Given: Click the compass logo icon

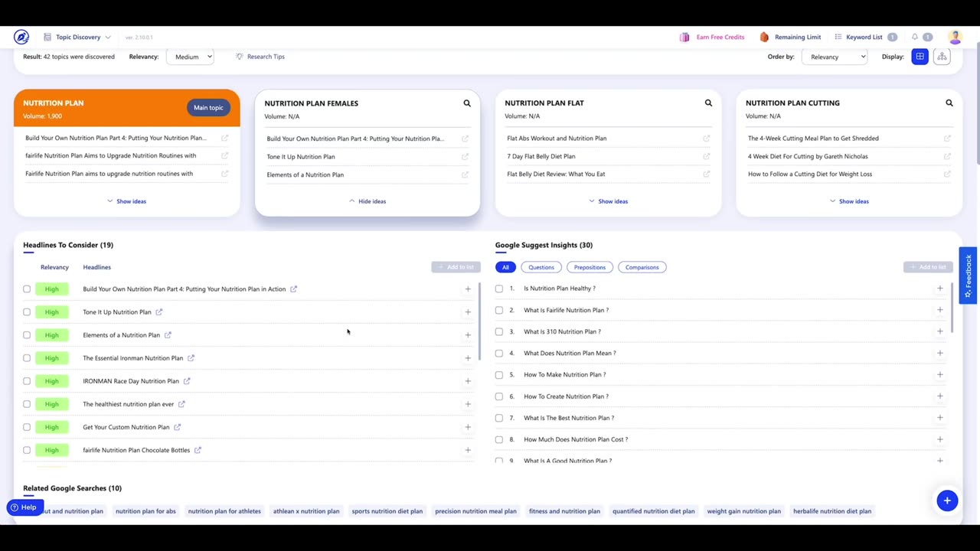Looking at the screenshot, I should click(21, 37).
